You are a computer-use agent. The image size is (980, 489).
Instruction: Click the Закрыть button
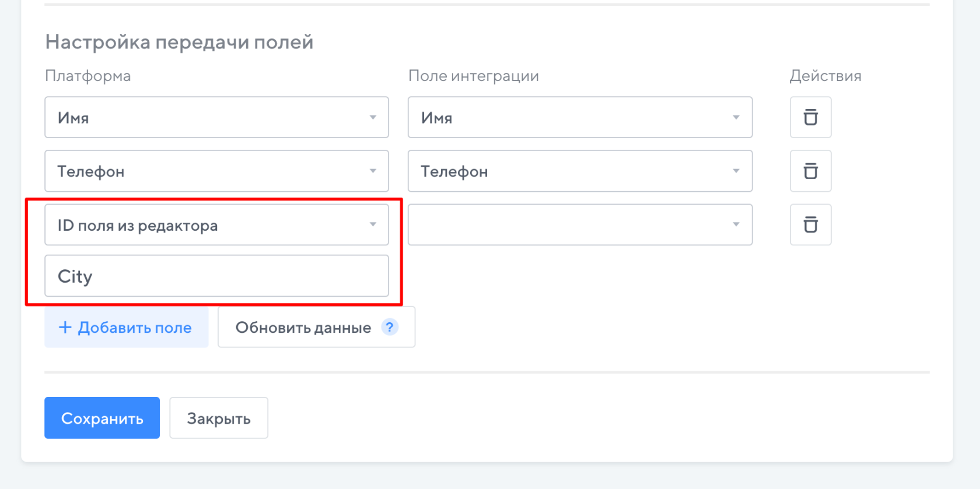coord(219,418)
